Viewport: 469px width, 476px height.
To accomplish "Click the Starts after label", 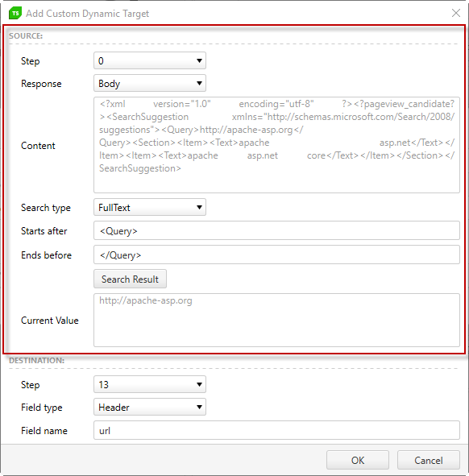I will (x=44, y=231).
